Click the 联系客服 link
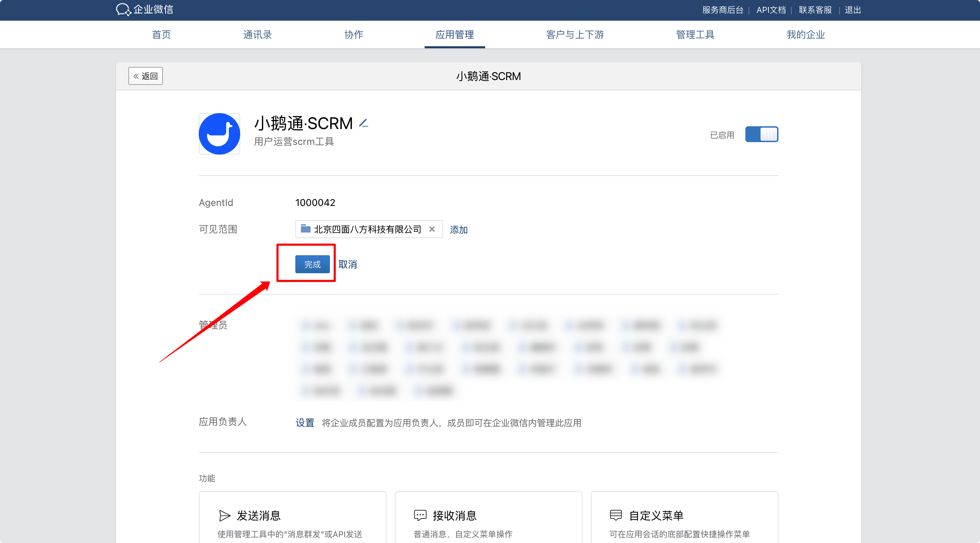Viewport: 980px width, 543px height. click(x=815, y=10)
